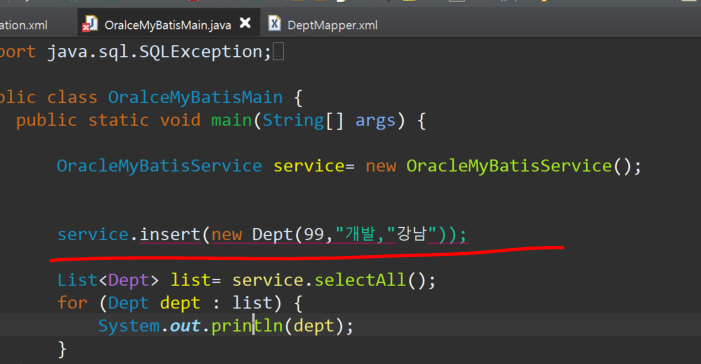Click the println method name
Screen dimensions: 701x364
click(x=247, y=326)
